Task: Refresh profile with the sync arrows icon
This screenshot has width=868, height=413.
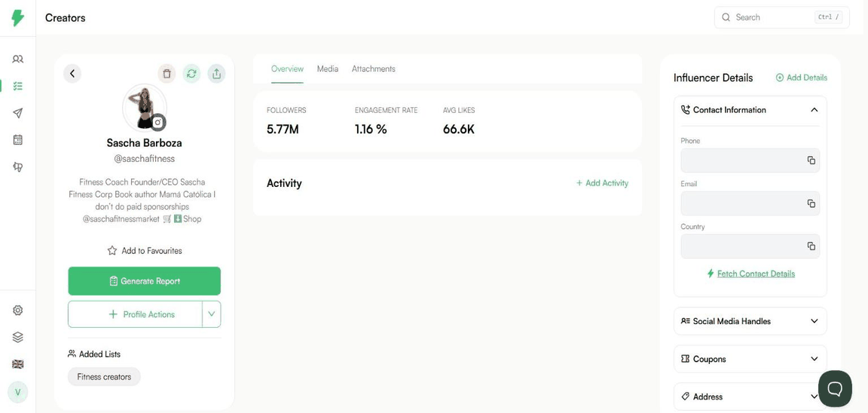Action: (x=191, y=74)
